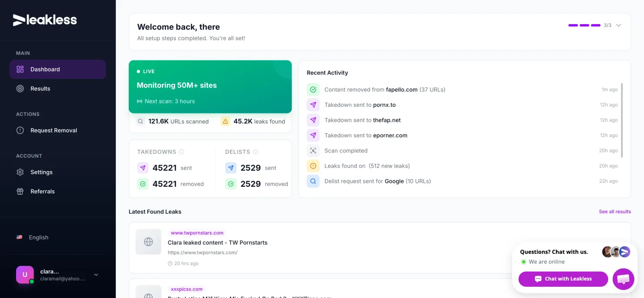Click the Delists info icon

pyautogui.click(x=255, y=152)
